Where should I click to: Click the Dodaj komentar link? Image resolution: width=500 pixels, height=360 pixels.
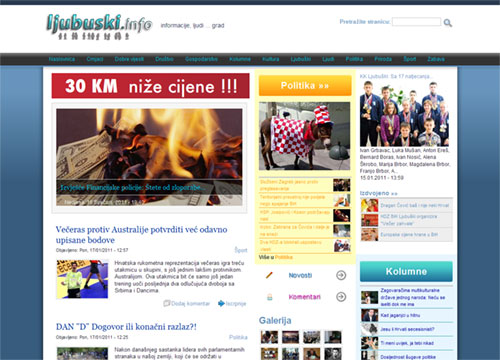click(190, 304)
